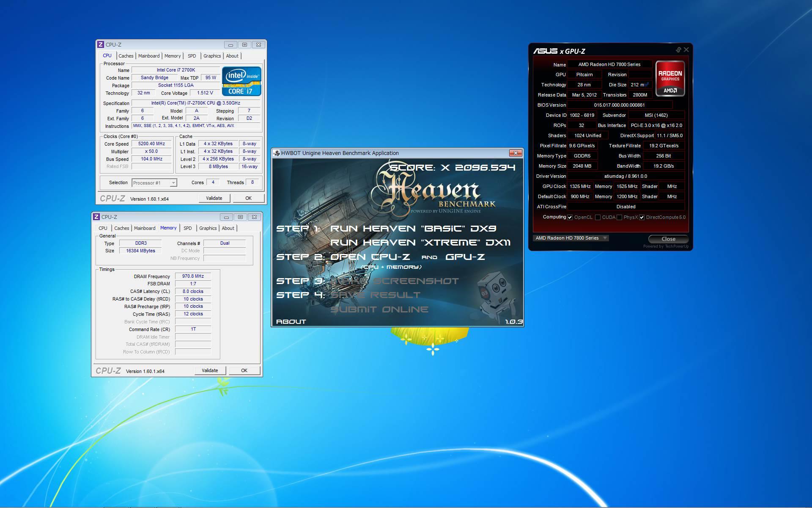This screenshot has width=812, height=508.
Task: Click the Core Speed 5200.40 MHz value
Action: 151,144
